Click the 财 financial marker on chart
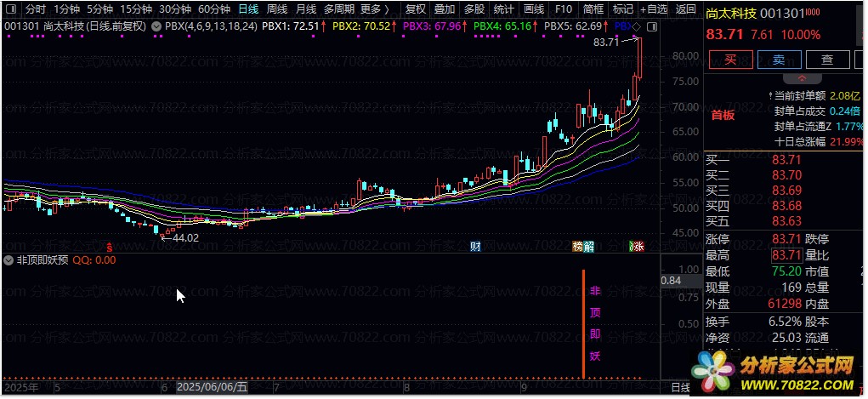The image size is (868, 399). 475,247
